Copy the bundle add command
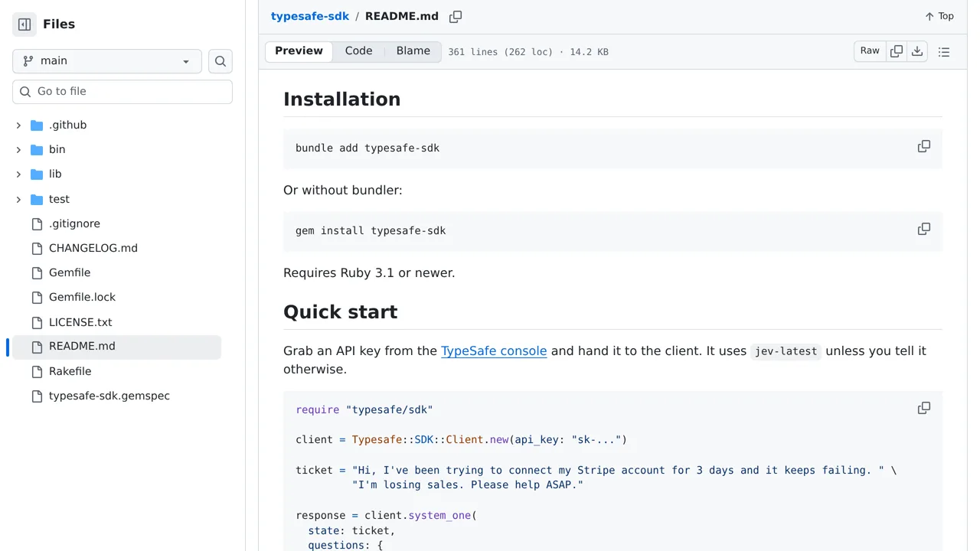This screenshot has height=551, width=980. [924, 146]
